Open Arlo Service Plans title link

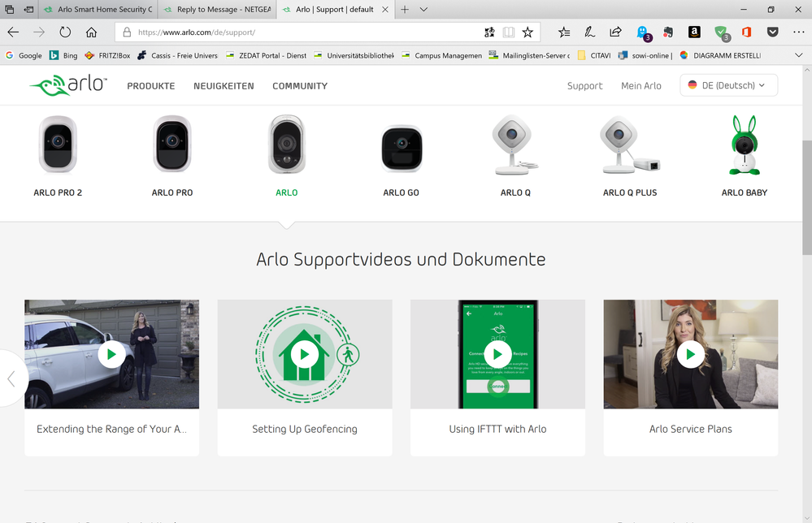[691, 429]
